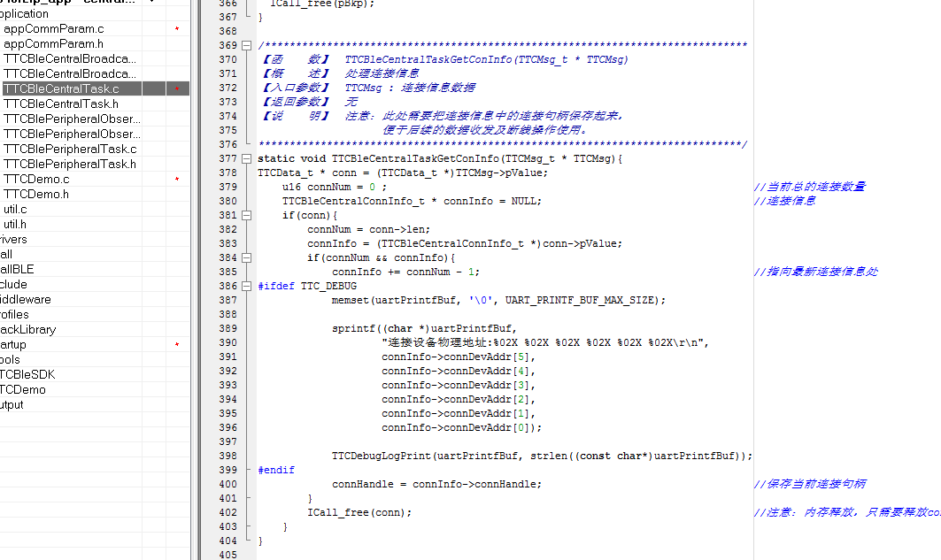Open TTCDemo.c in the workspace
Screen dimensions: 941x560
click(x=36, y=179)
